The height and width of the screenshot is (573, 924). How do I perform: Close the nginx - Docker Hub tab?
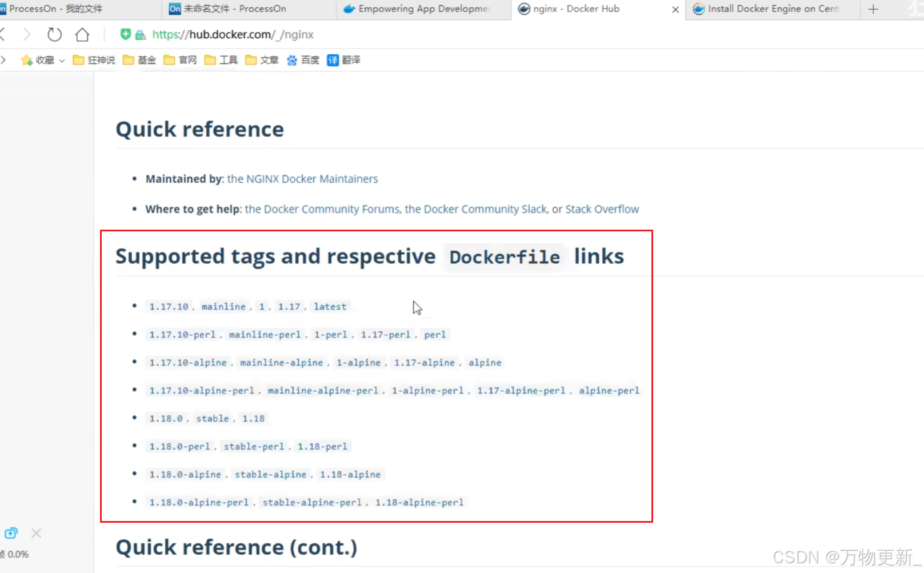coord(675,9)
